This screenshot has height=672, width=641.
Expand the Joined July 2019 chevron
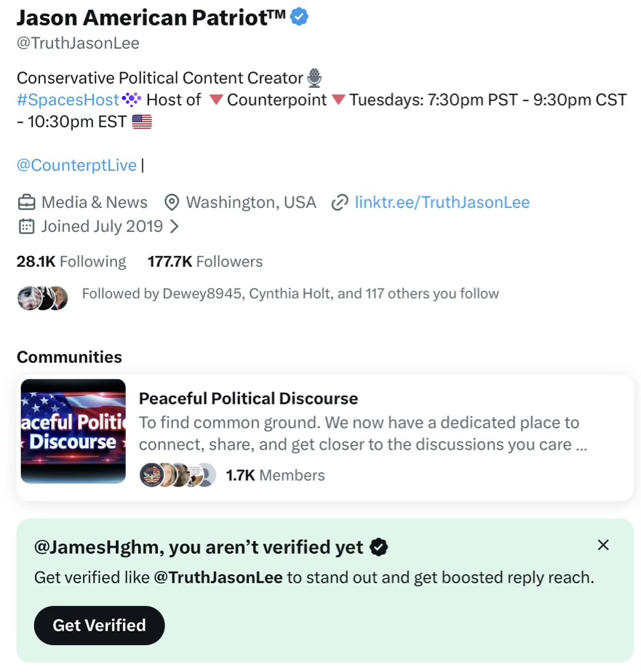click(174, 226)
